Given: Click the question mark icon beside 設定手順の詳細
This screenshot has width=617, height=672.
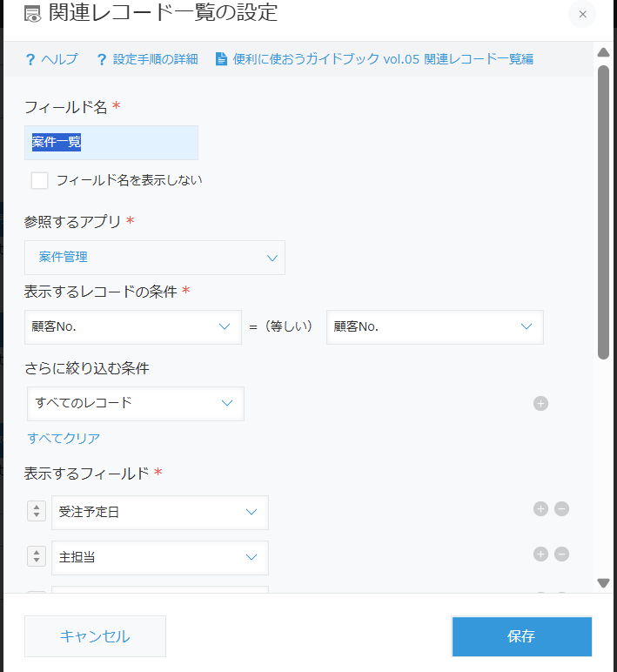Looking at the screenshot, I should 102,59.
